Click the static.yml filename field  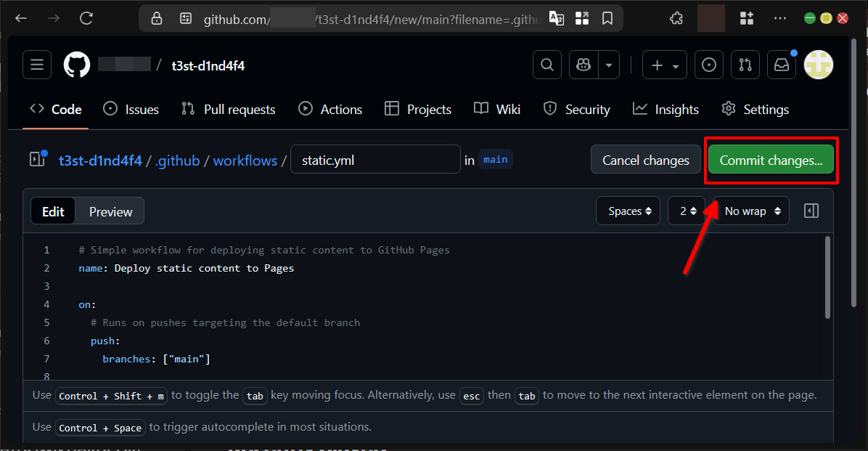(x=375, y=159)
